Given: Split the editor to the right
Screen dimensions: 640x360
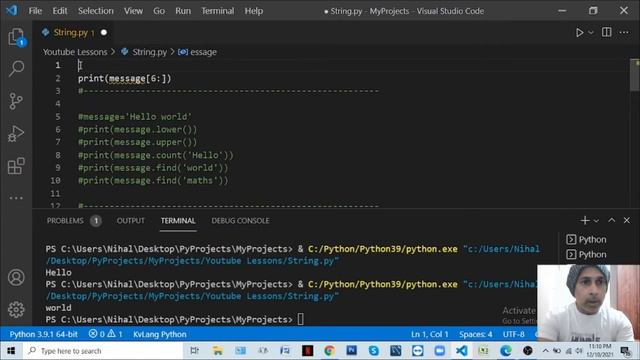Looking at the screenshot, I should tap(607, 32).
